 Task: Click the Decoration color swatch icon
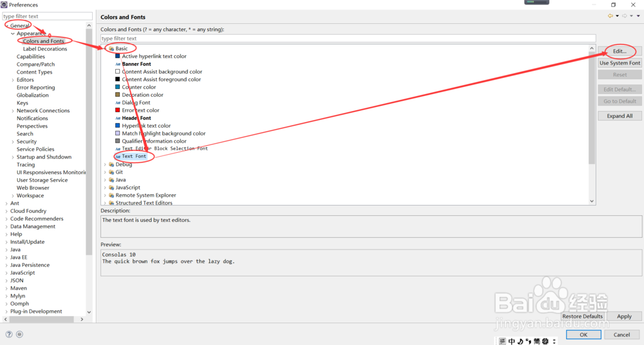[117, 94]
